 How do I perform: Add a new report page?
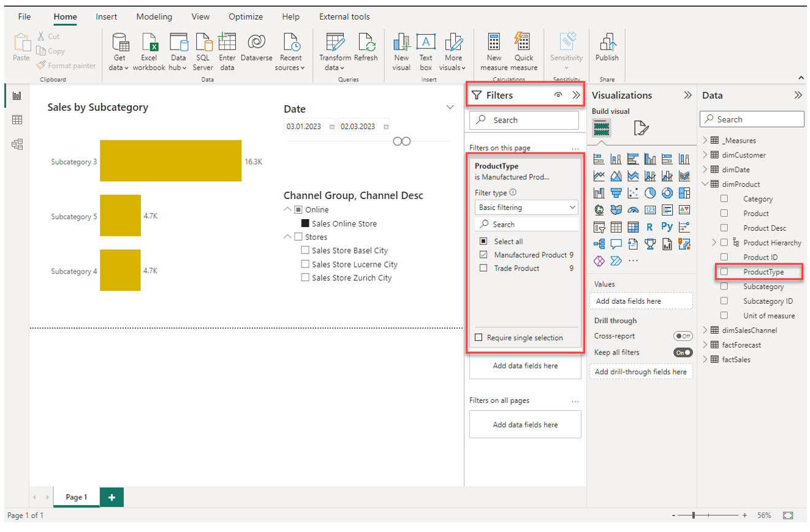pos(112,498)
